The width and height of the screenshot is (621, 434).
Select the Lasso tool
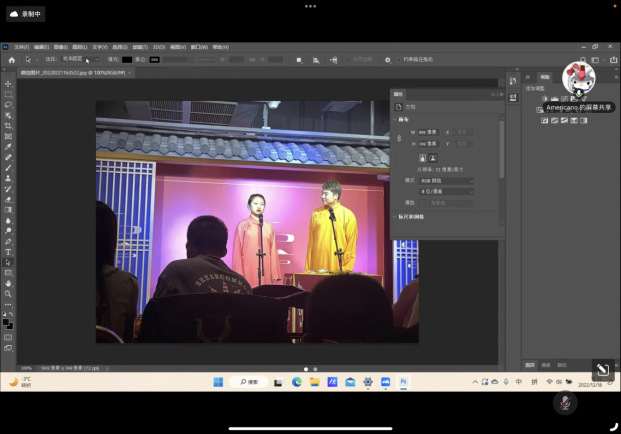(8, 104)
